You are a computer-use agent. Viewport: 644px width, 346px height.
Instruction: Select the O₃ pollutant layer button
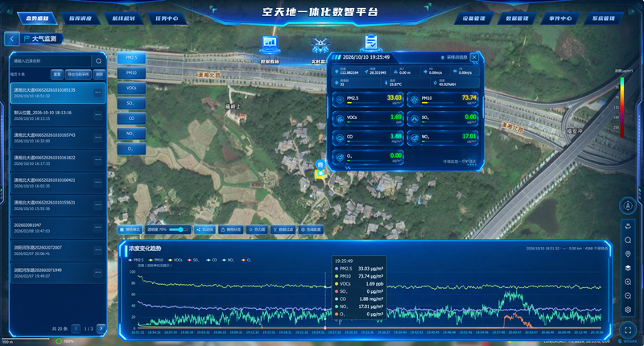tap(131, 149)
